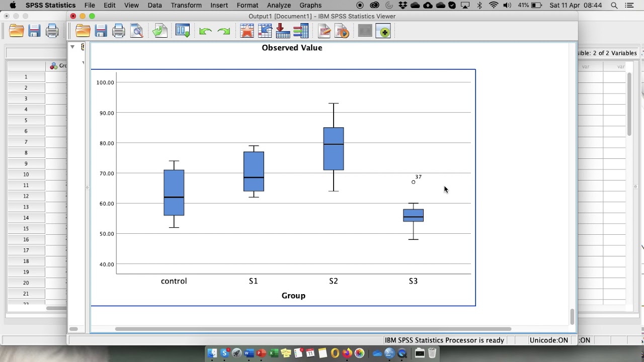Click the Data Editor vertical scrollbar
644x362 pixels.
coord(629,104)
